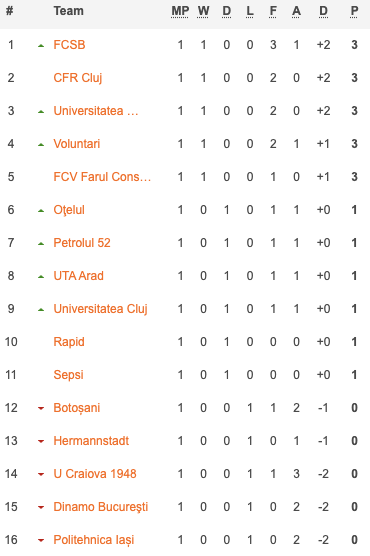Screen dimensions: 370x556
Task: Click the green up arrow beside FCSB
Action: coord(41,46)
